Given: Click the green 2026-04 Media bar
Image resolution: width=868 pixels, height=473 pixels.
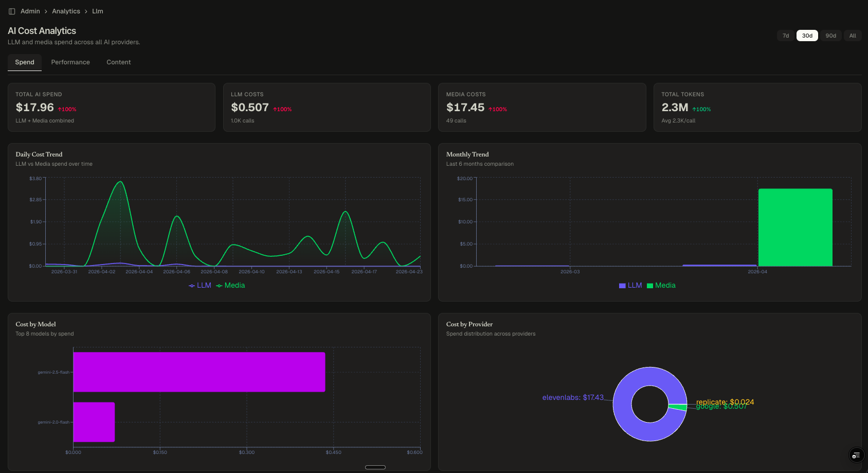Looking at the screenshot, I should 795,227.
